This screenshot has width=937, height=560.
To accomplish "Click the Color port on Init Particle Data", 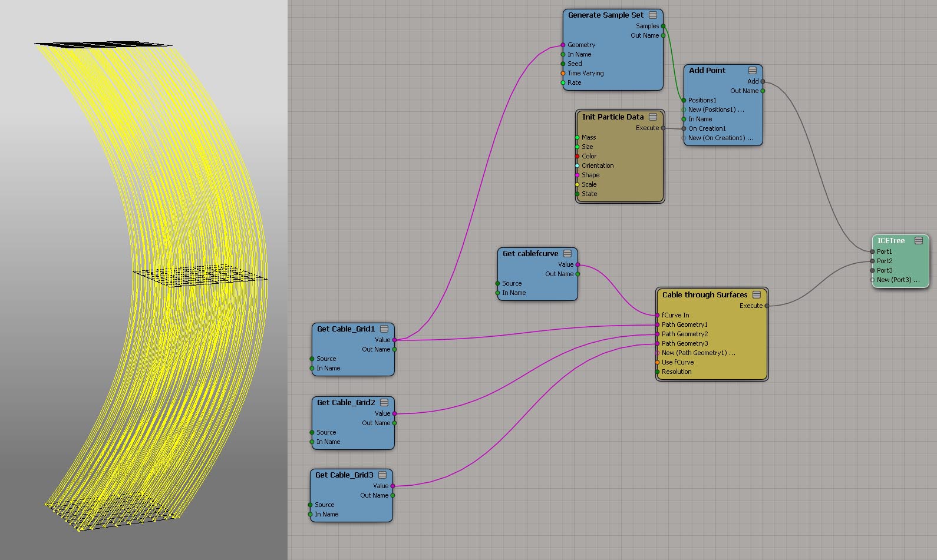I will [x=578, y=157].
